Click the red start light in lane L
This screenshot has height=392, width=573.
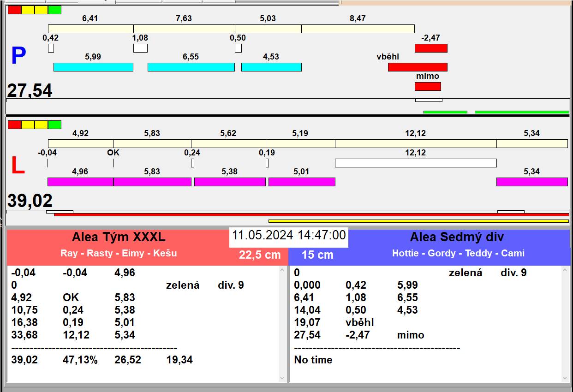pyautogui.click(x=14, y=125)
